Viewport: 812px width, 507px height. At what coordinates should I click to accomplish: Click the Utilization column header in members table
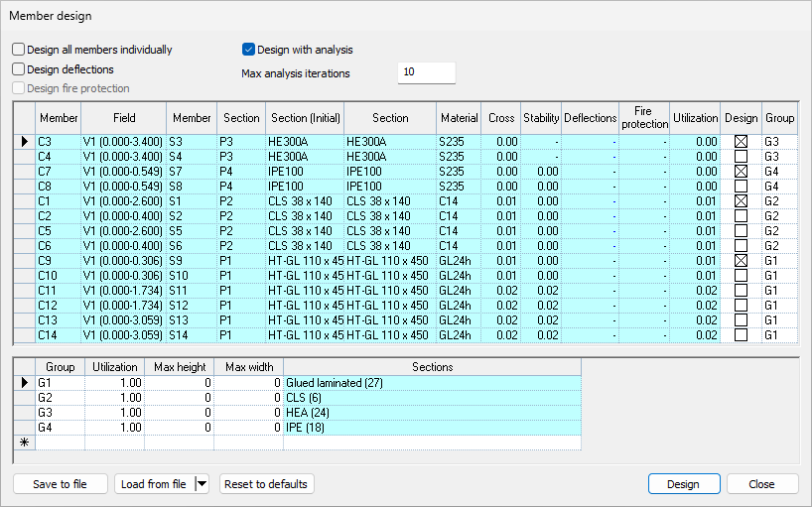tap(695, 118)
